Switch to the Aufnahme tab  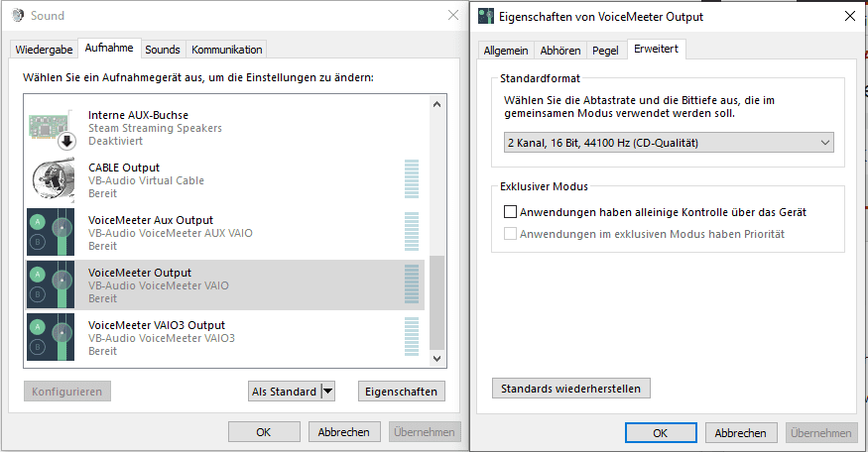[x=109, y=48]
